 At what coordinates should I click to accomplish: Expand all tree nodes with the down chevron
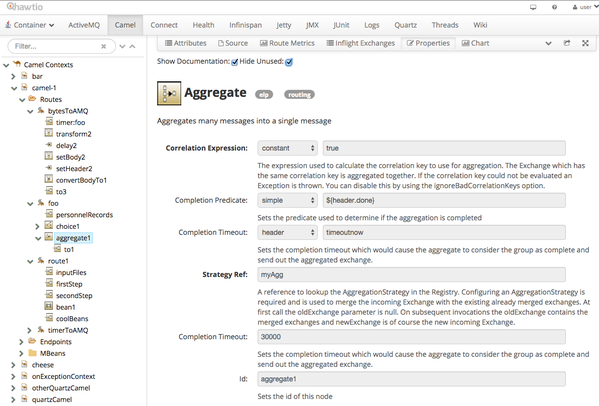(x=122, y=46)
